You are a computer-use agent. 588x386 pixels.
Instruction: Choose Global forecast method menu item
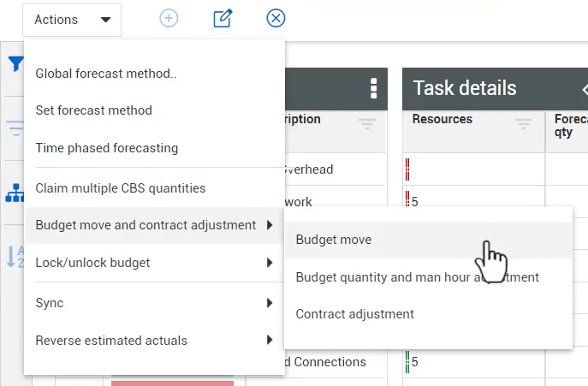click(x=106, y=74)
